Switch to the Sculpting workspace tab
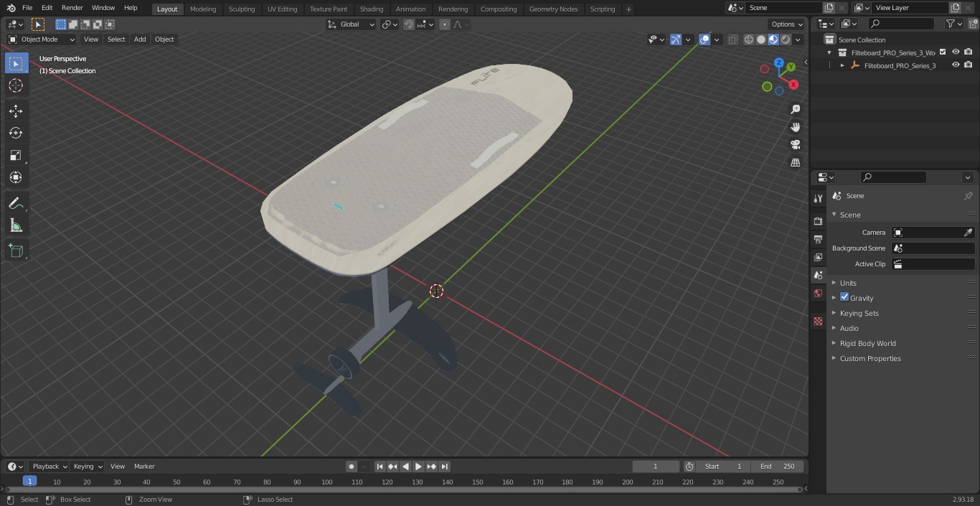980x506 pixels. [242, 9]
